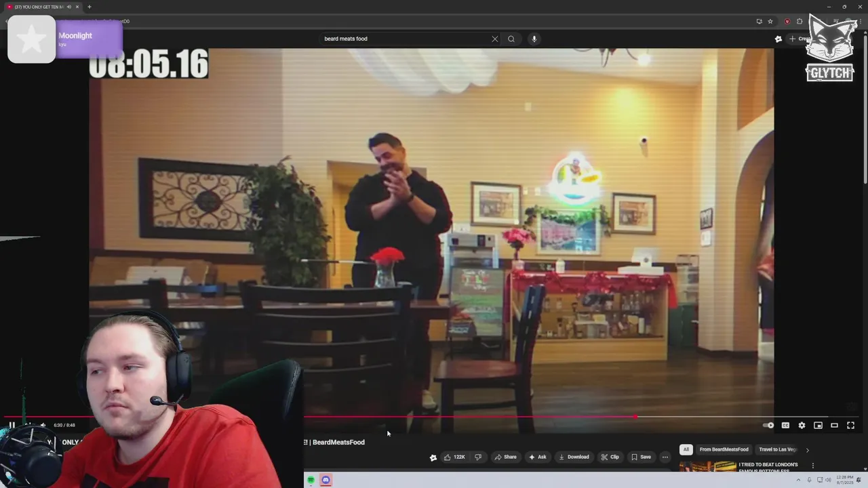The height and width of the screenshot is (488, 868).
Task: Open a new browser tab
Action: (89, 7)
